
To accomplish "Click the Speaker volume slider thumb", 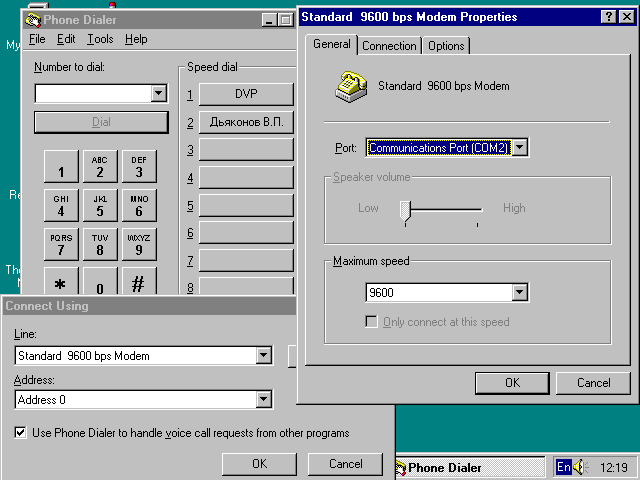I will pos(406,209).
